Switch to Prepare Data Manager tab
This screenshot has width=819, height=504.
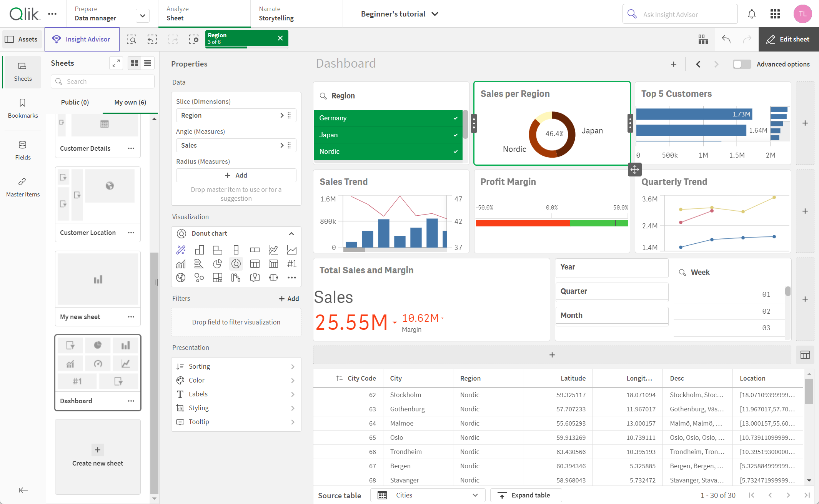click(95, 13)
